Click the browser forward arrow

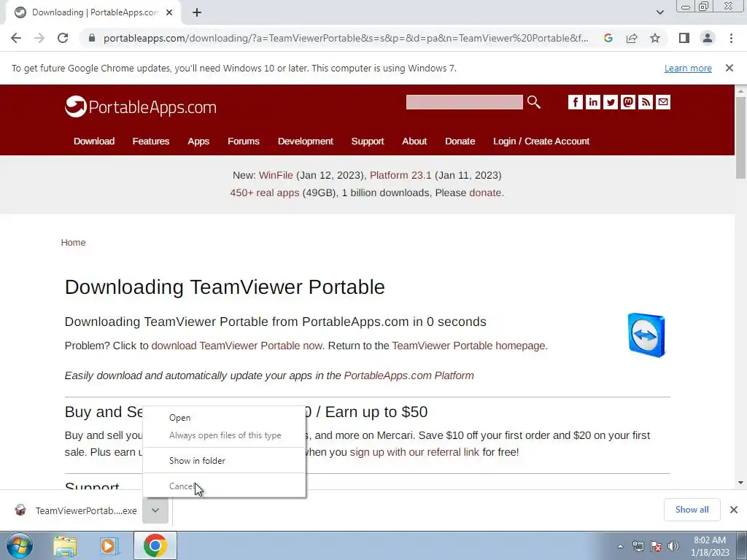point(39,38)
